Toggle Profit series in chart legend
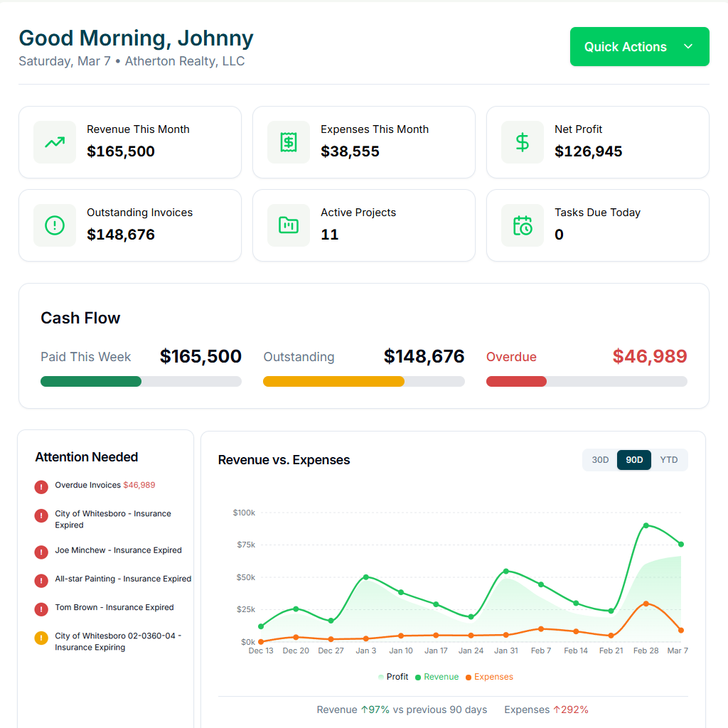Screen dimensions: 728x728 (393, 677)
